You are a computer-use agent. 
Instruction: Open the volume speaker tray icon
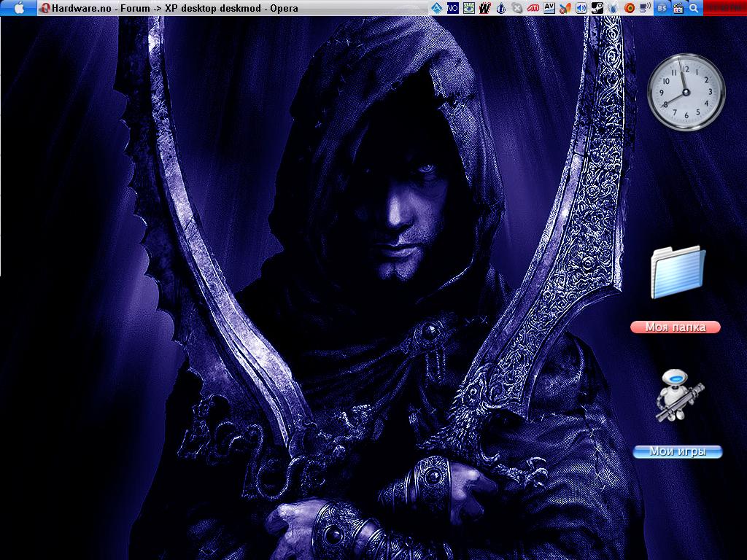(581, 8)
